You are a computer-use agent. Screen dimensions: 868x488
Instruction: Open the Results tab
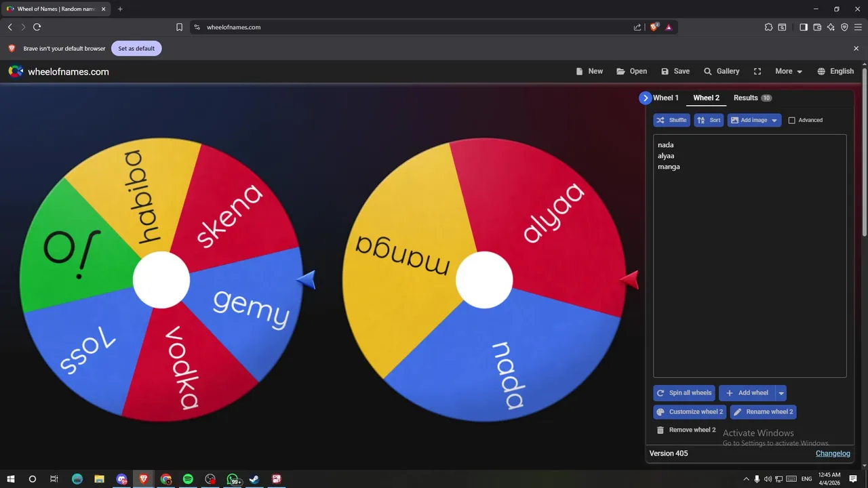click(x=752, y=98)
